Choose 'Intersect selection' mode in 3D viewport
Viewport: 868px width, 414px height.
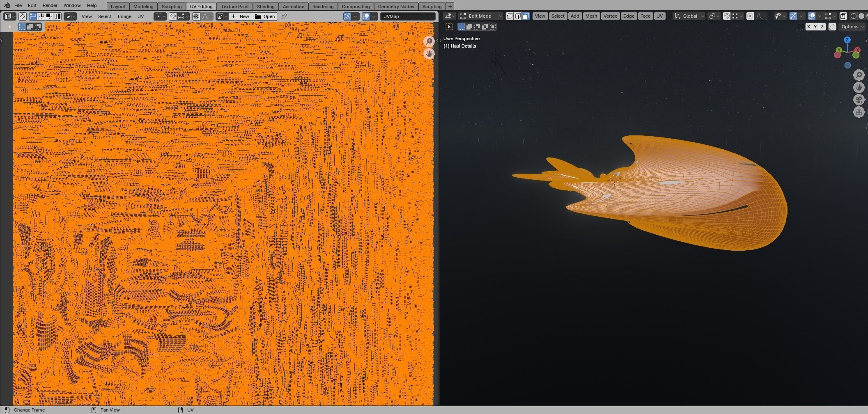[x=493, y=27]
